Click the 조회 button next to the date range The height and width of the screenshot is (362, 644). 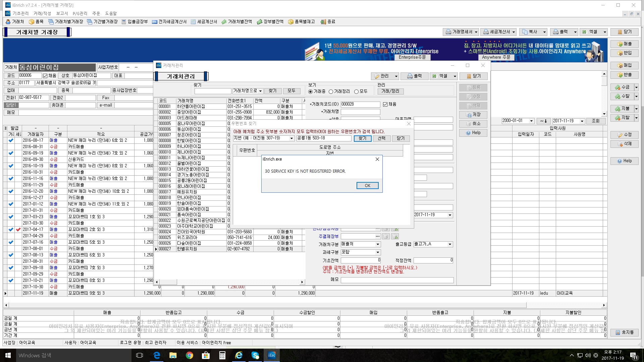click(x=595, y=121)
